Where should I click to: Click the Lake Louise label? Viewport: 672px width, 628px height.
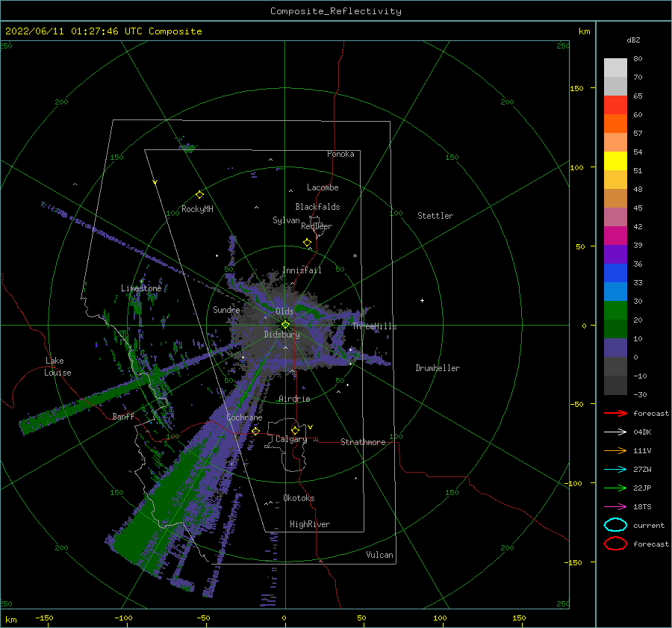coord(57,367)
